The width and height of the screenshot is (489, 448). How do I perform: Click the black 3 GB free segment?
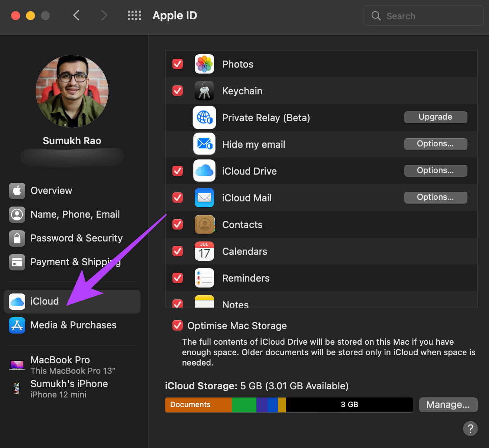pyautogui.click(x=349, y=405)
